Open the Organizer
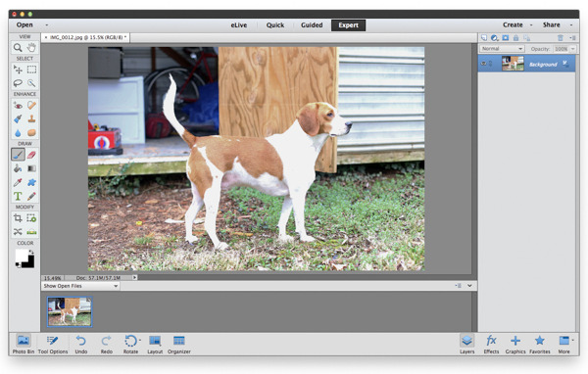Viewport: 588px width, 374px height. pos(179,344)
